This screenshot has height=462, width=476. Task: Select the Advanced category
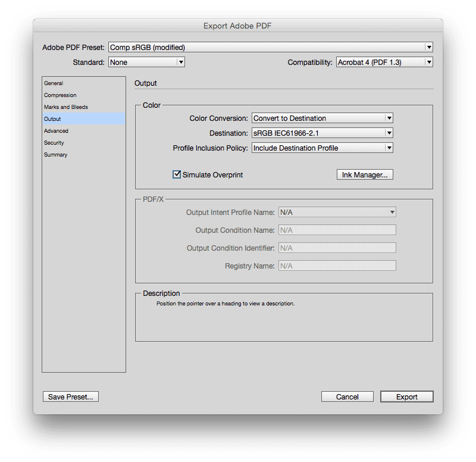click(x=84, y=131)
